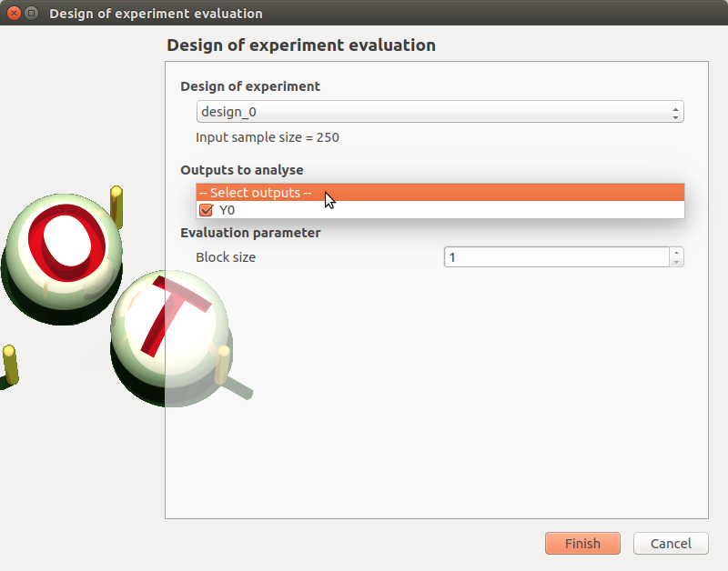Click the down arrow on Block size spinner

pyautogui.click(x=676, y=261)
